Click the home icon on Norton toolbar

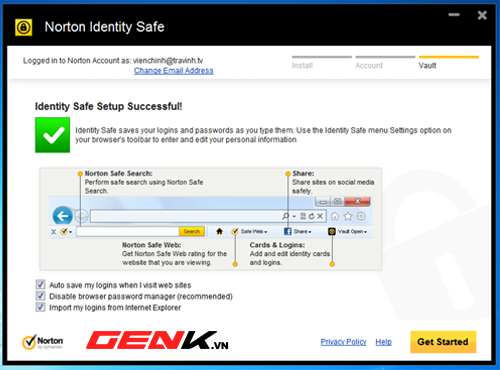click(x=219, y=231)
